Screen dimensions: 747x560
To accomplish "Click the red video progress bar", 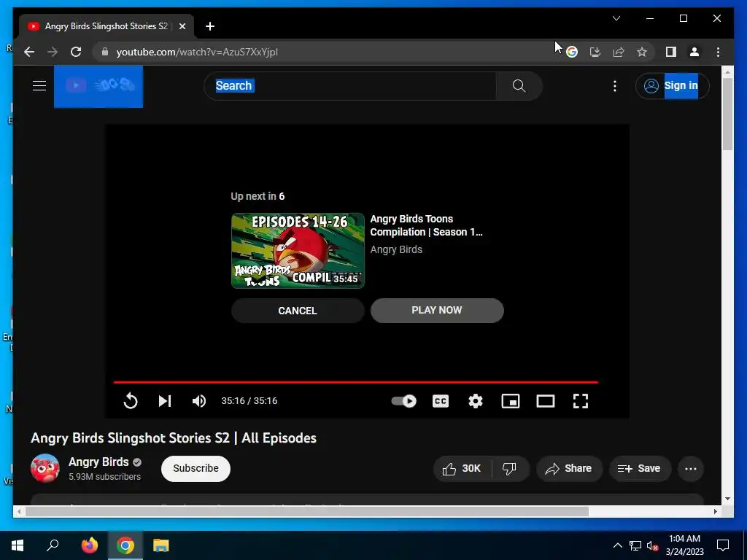I will [x=355, y=382].
